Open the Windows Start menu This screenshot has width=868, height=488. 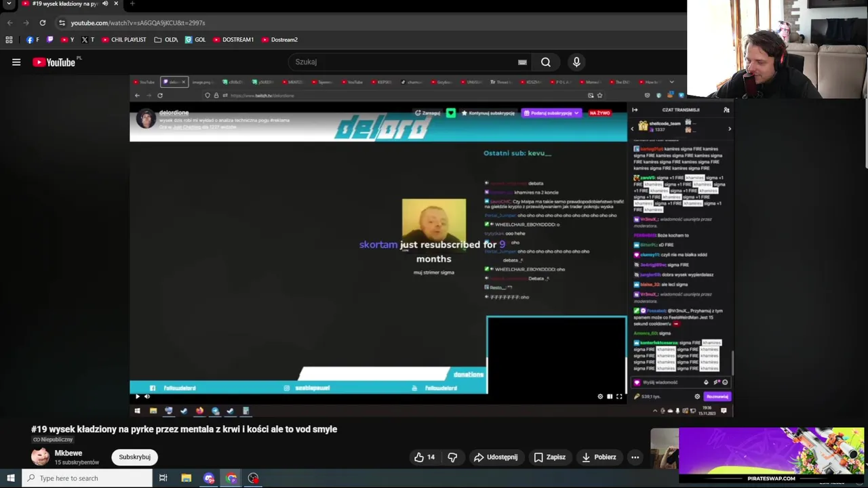point(10,478)
